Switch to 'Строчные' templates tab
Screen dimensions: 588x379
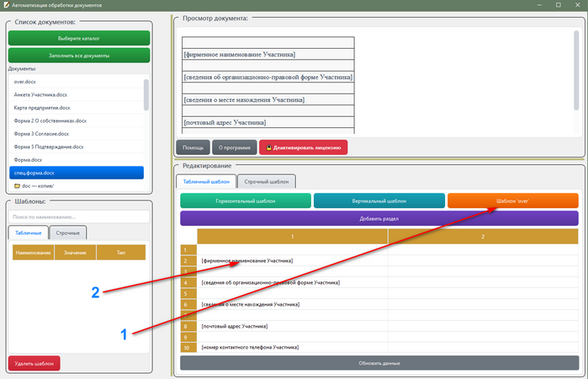click(68, 233)
